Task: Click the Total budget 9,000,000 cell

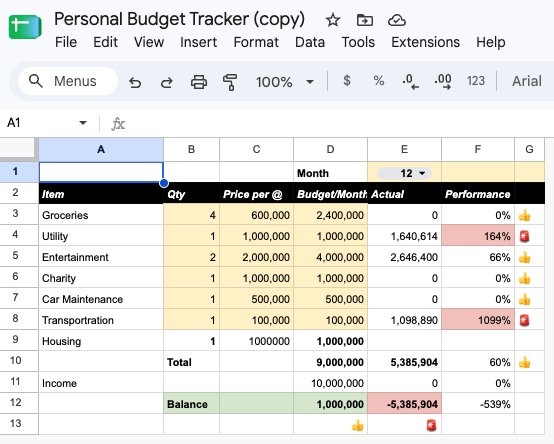Action: pos(330,362)
